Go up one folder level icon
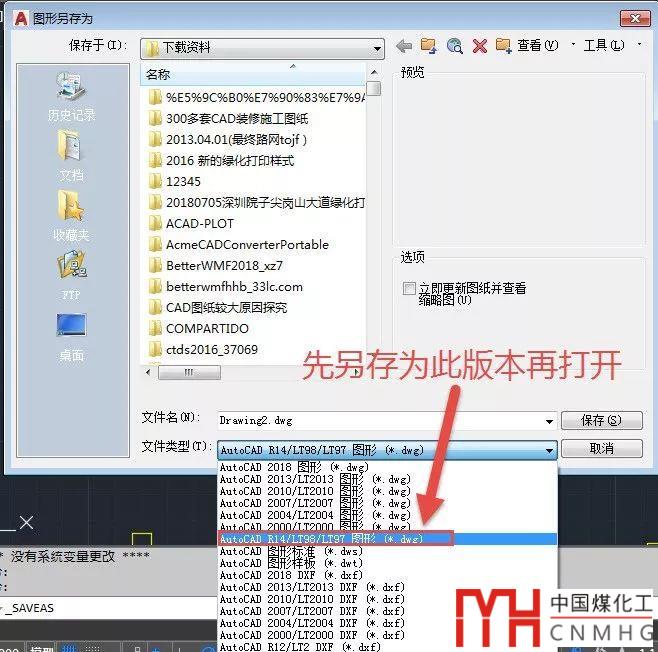658x652 pixels. click(428, 46)
